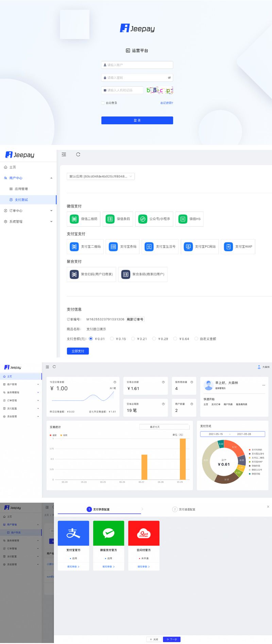Select the custom amount radio option

[196, 339]
